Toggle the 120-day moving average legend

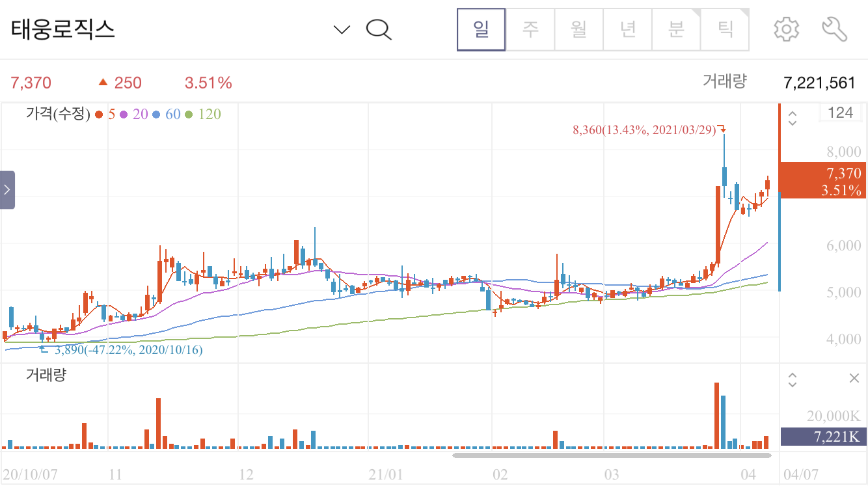click(x=203, y=115)
